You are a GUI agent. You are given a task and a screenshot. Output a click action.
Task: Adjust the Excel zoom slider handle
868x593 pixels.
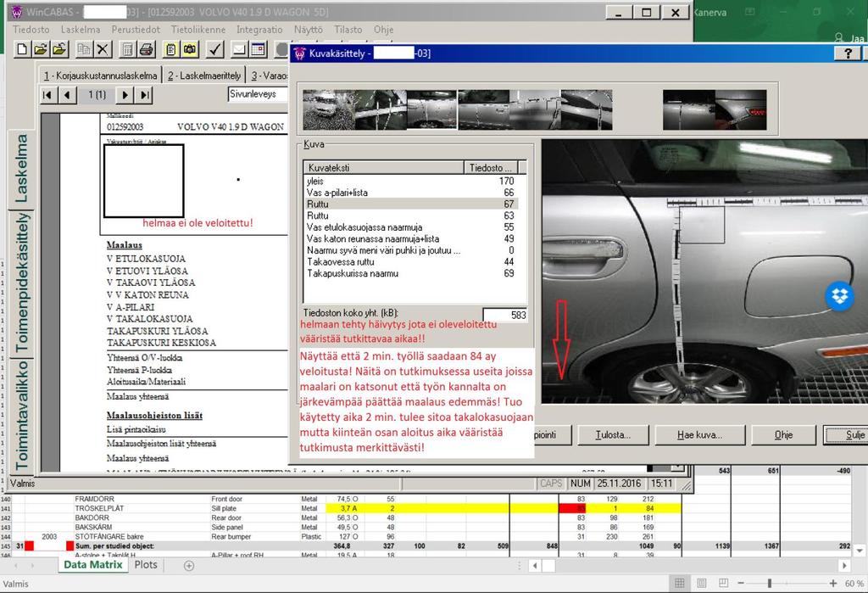pos(769,583)
